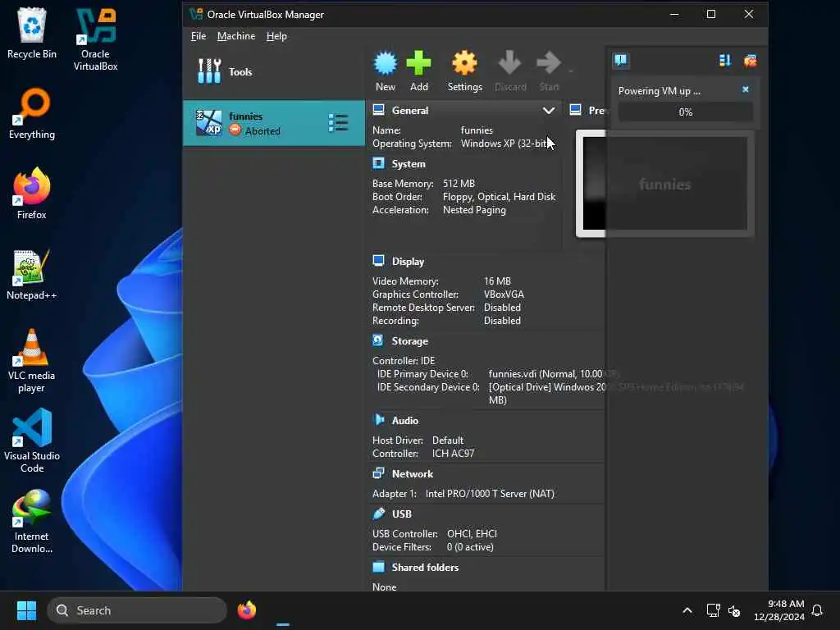Click the 'Powering VM up ...' notification text
The image size is (840, 630).
click(659, 91)
